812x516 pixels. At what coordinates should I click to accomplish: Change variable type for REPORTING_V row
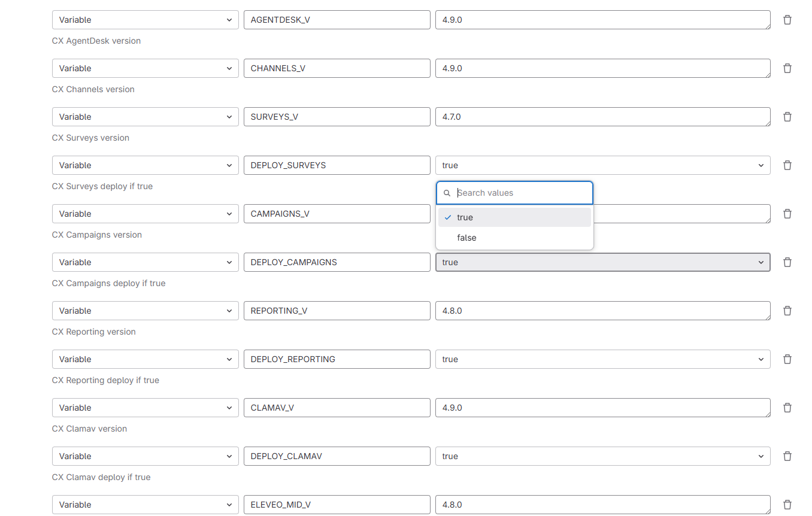(145, 311)
